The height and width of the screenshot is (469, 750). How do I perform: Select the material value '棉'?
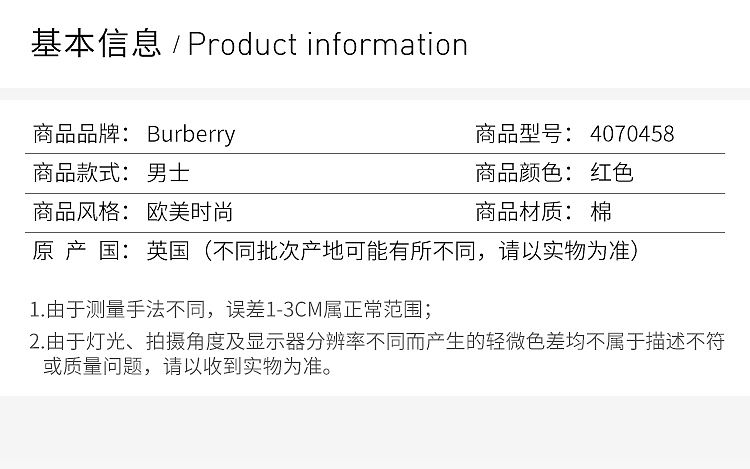point(601,212)
